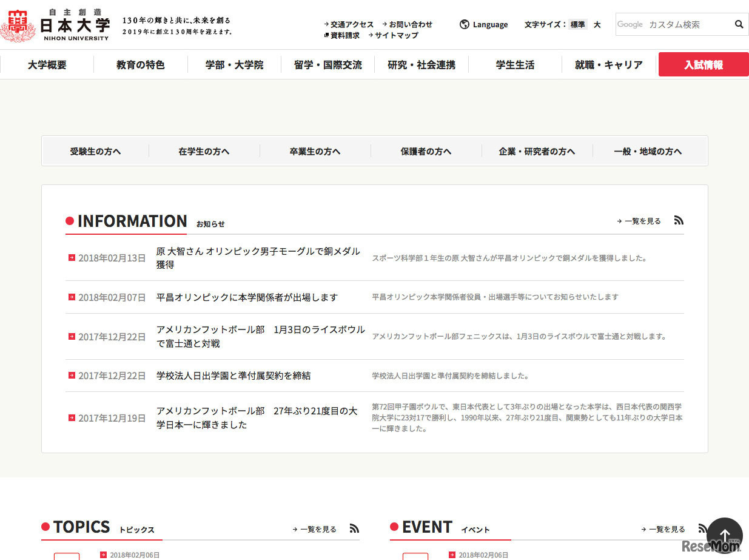Select 学生生活 in the navigation bar
This screenshot has height=560, width=749.
[x=514, y=64]
